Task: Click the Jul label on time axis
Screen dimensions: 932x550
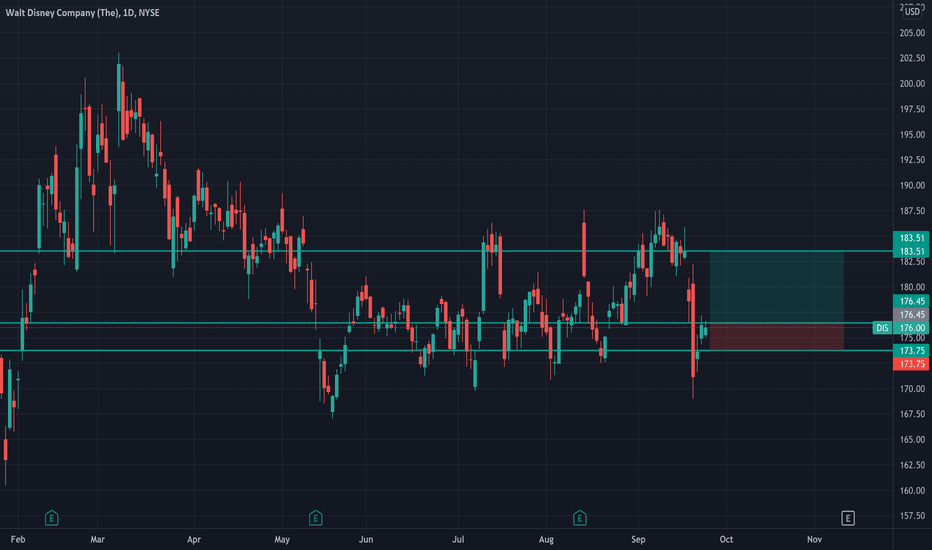Action: (x=458, y=539)
